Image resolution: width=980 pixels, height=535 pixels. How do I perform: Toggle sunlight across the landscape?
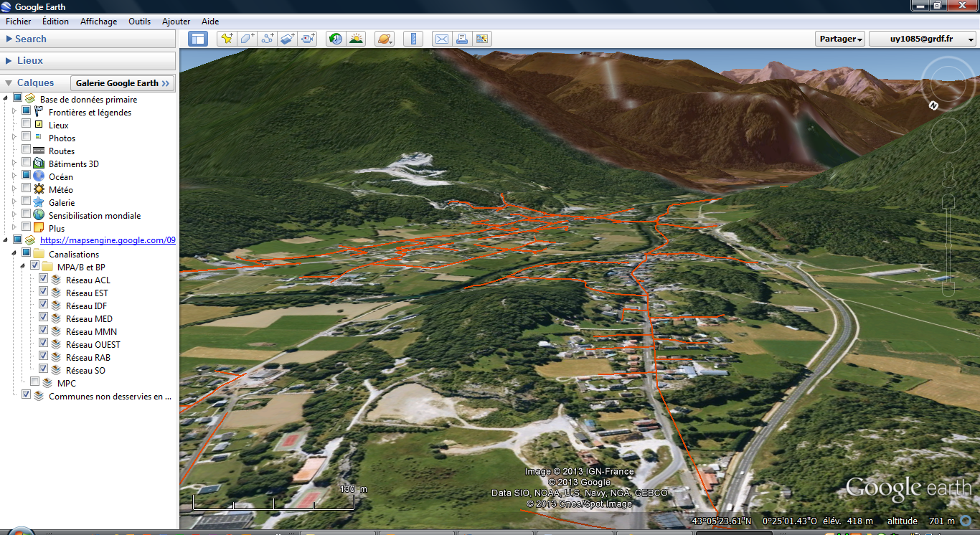(x=356, y=39)
